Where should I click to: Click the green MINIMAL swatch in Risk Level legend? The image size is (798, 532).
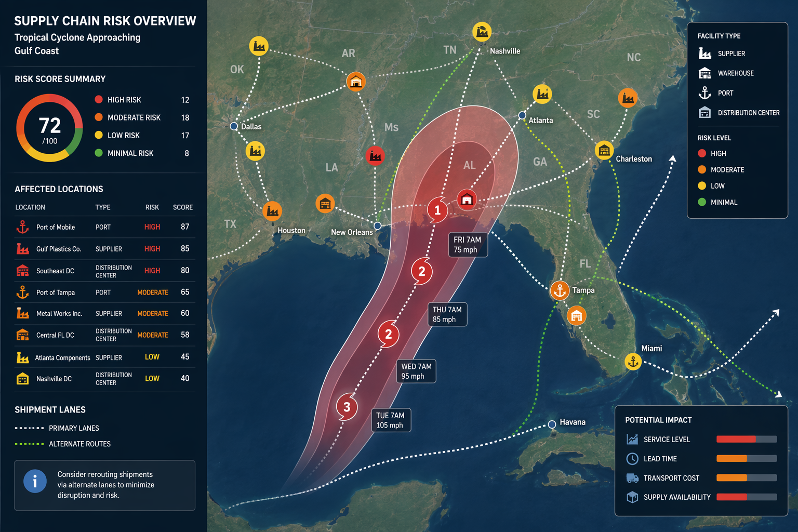[702, 202]
